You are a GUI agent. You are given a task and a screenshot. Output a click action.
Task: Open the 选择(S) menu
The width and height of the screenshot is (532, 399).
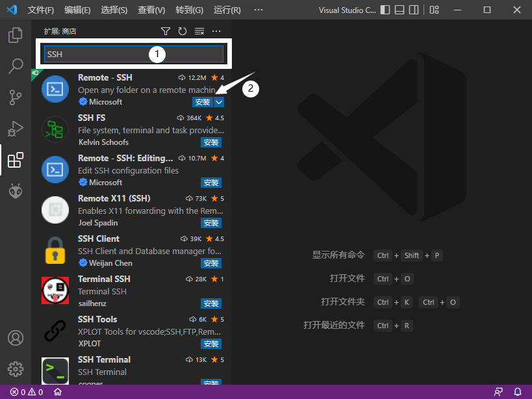pos(114,10)
